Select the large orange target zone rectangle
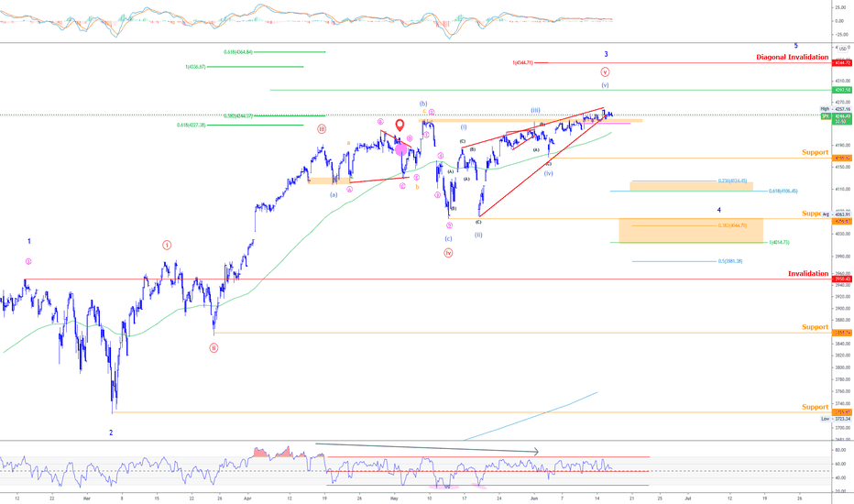This screenshot has height=504, width=854. (x=691, y=231)
